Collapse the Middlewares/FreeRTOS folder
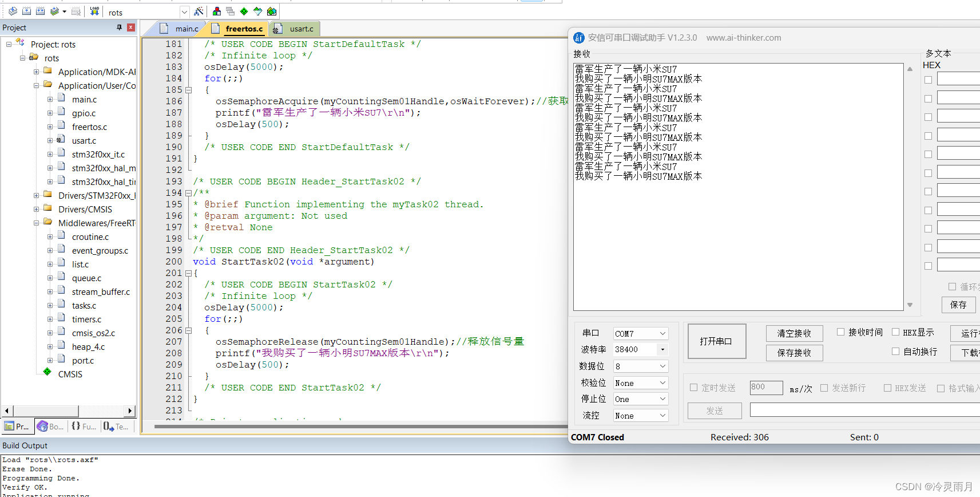The image size is (980, 497). coord(36,223)
